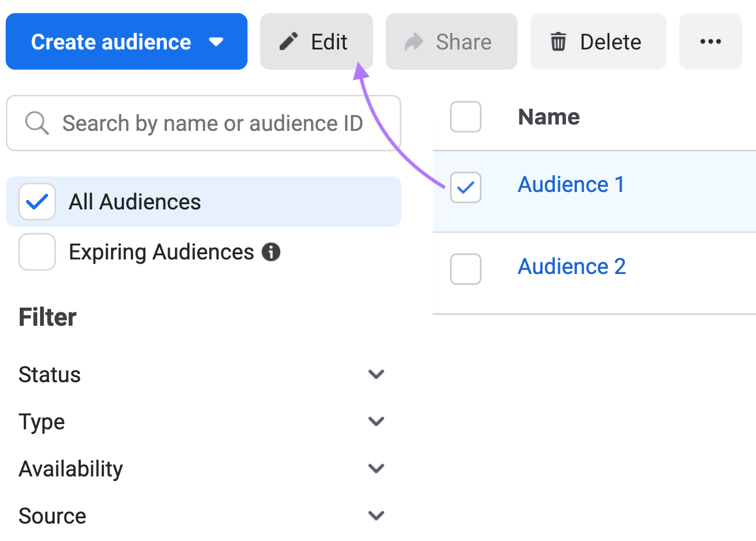Image resolution: width=756 pixels, height=541 pixels.
Task: Click the trash Delete icon
Action: tap(558, 41)
